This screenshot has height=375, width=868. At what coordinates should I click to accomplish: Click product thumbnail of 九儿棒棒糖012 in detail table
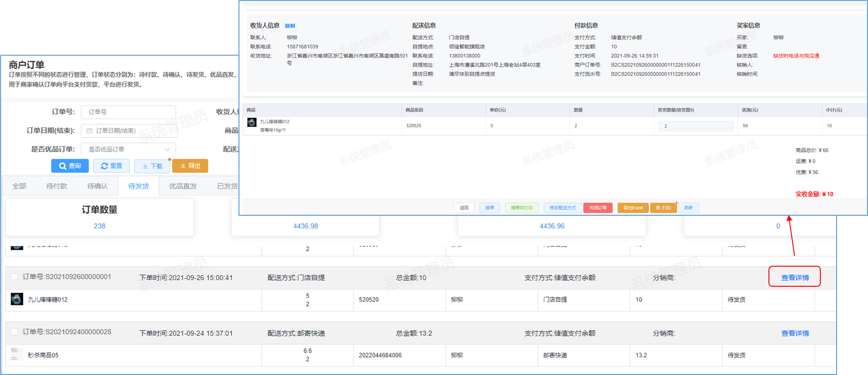coord(252,122)
